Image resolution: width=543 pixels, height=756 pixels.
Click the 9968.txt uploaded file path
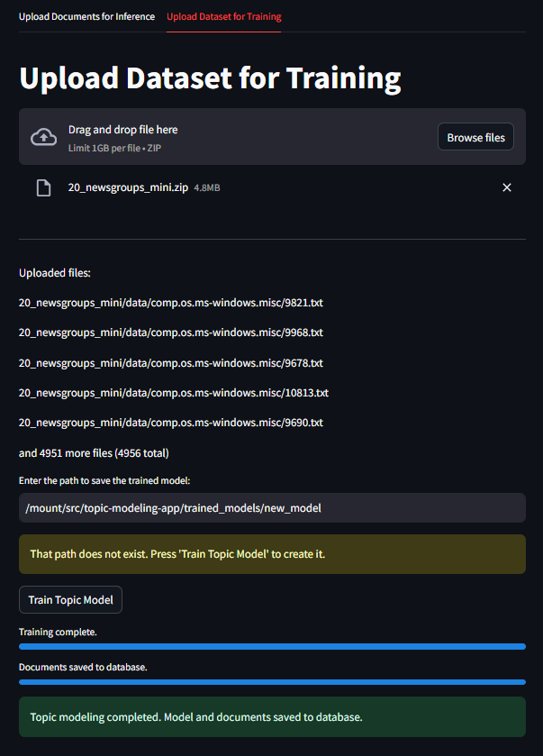coord(171,332)
